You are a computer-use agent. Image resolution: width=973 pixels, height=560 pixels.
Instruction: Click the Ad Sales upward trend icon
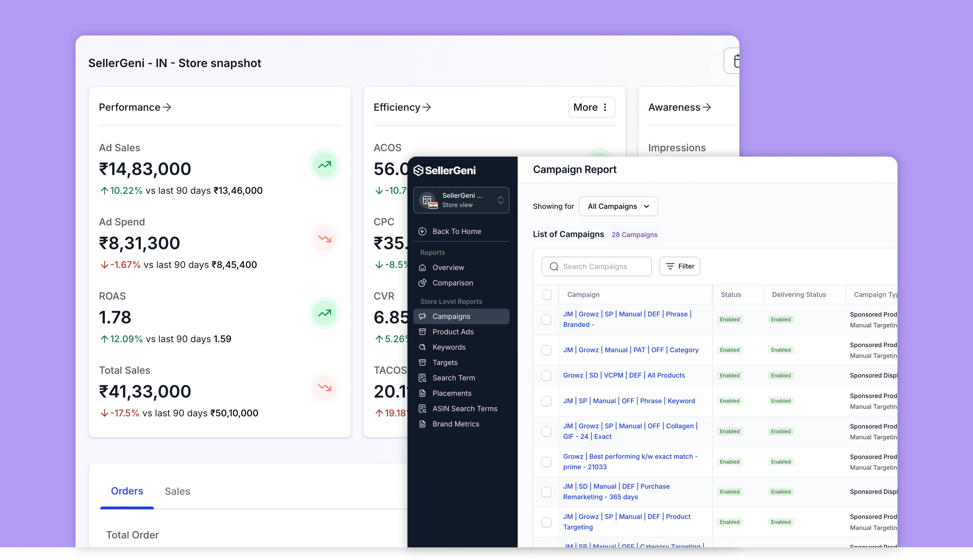325,165
